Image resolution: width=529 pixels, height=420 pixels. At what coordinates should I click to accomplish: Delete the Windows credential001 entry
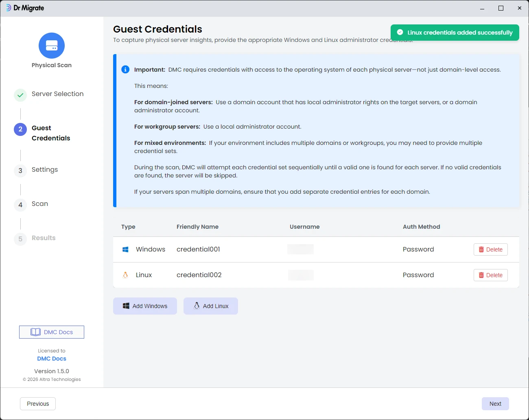(x=491, y=249)
